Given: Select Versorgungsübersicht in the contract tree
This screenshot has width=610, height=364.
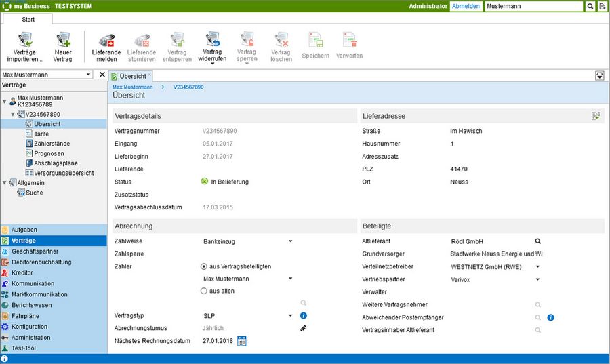Looking at the screenshot, I should coord(64,173).
